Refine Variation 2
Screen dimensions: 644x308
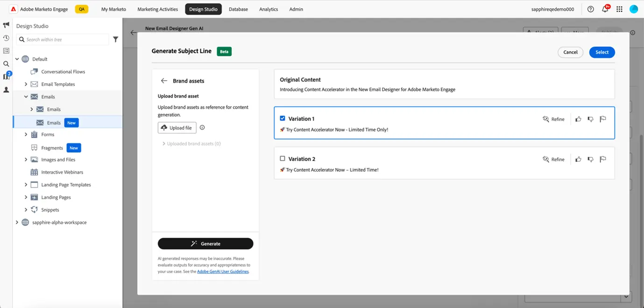tap(553, 159)
